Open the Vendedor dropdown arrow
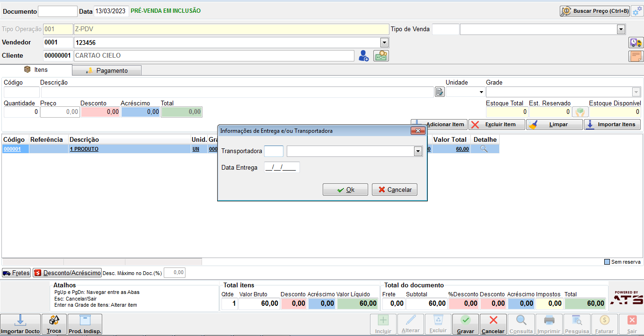Screen dimensions: 644x336 384,43
